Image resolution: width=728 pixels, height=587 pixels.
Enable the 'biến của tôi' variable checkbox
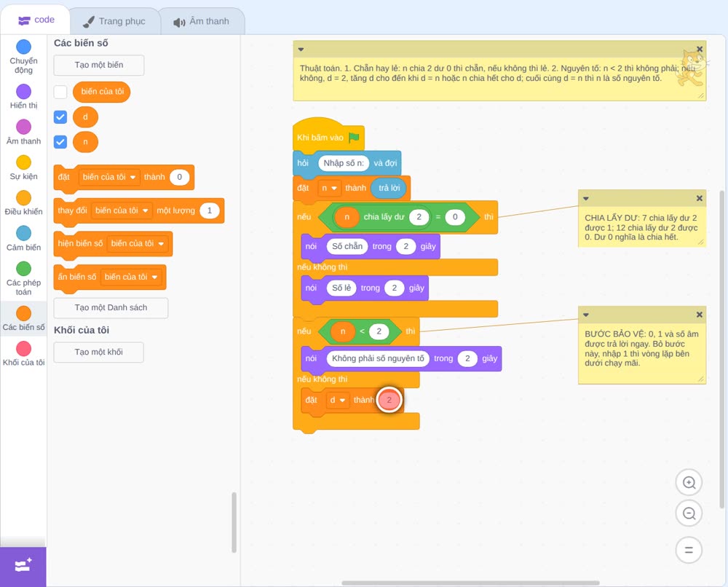coord(60,92)
